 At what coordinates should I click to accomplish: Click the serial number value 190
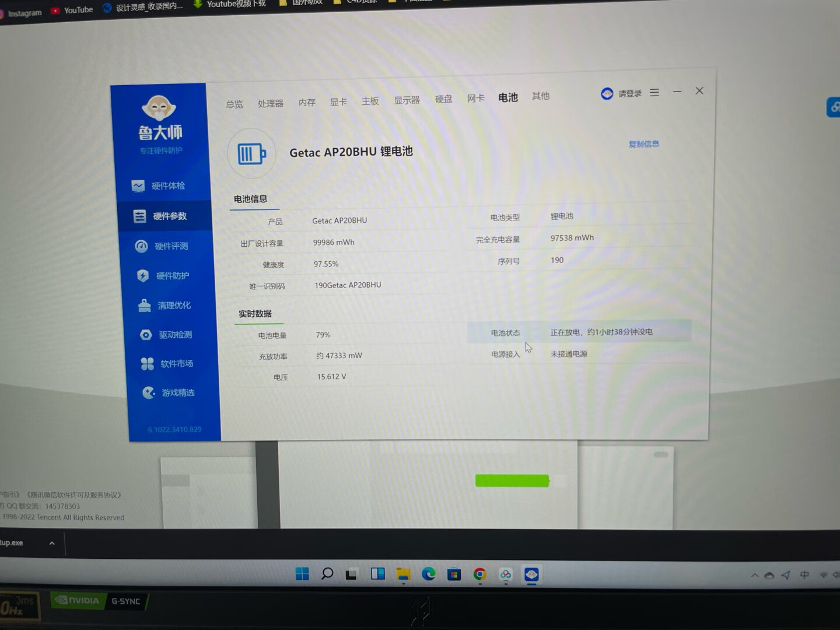557,260
